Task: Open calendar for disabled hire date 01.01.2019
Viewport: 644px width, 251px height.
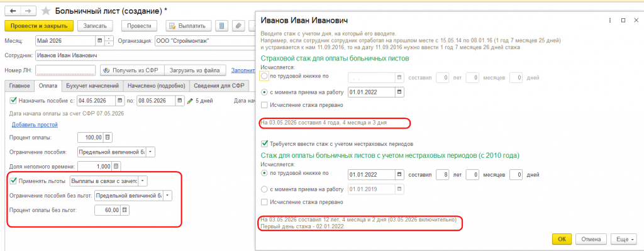Action: click(x=399, y=189)
